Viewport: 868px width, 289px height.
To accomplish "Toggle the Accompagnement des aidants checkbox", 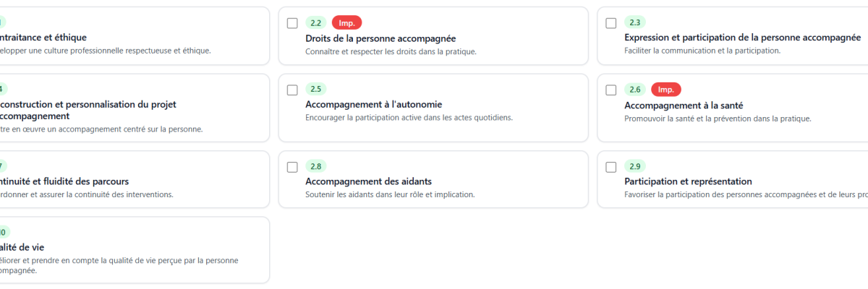I will coord(292,167).
